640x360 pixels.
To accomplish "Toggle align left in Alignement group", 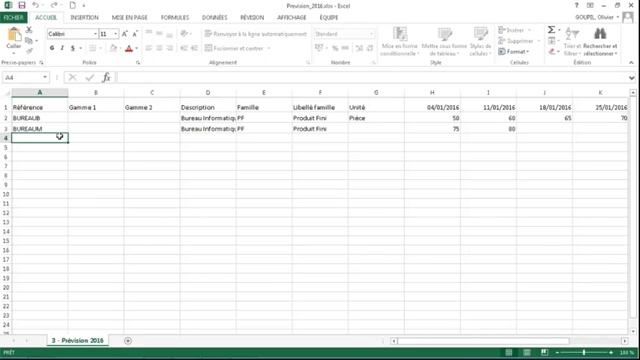I will [149, 48].
